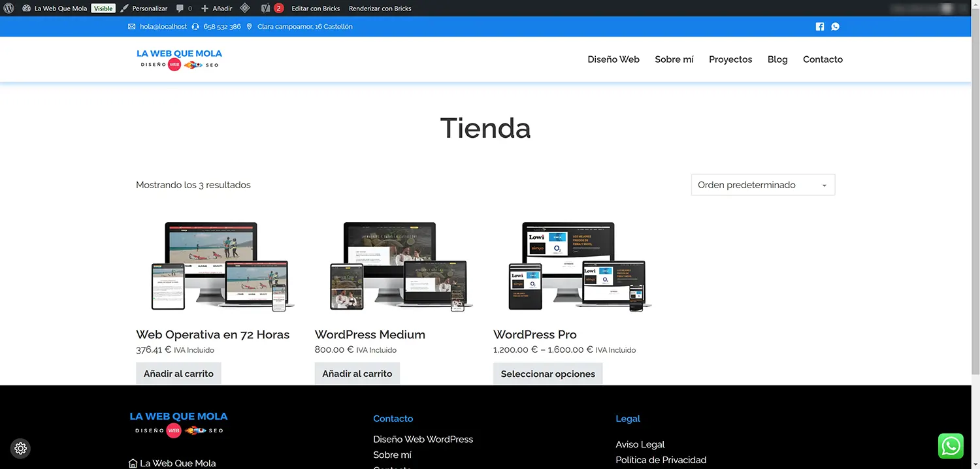Click the footer house icon
The image size is (980, 469).
pyautogui.click(x=133, y=463)
